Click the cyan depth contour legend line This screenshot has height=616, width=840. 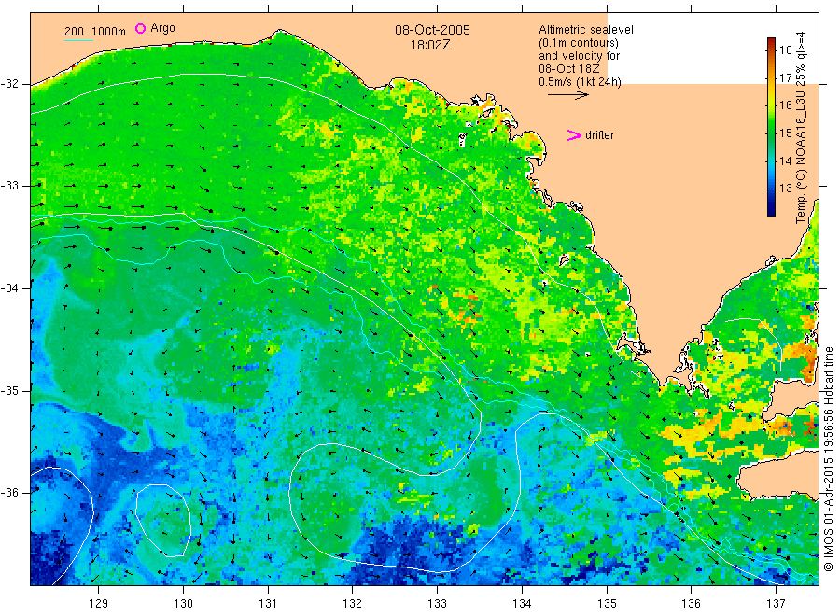click(x=78, y=39)
